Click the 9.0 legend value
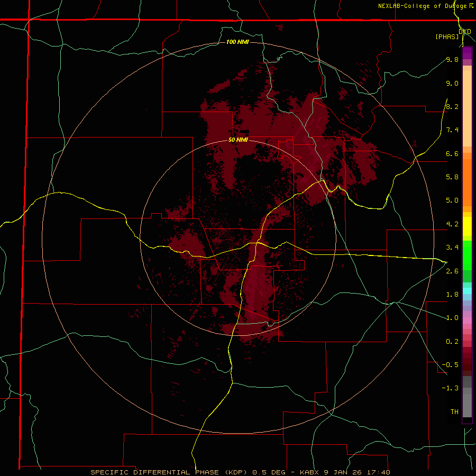 coord(452,83)
